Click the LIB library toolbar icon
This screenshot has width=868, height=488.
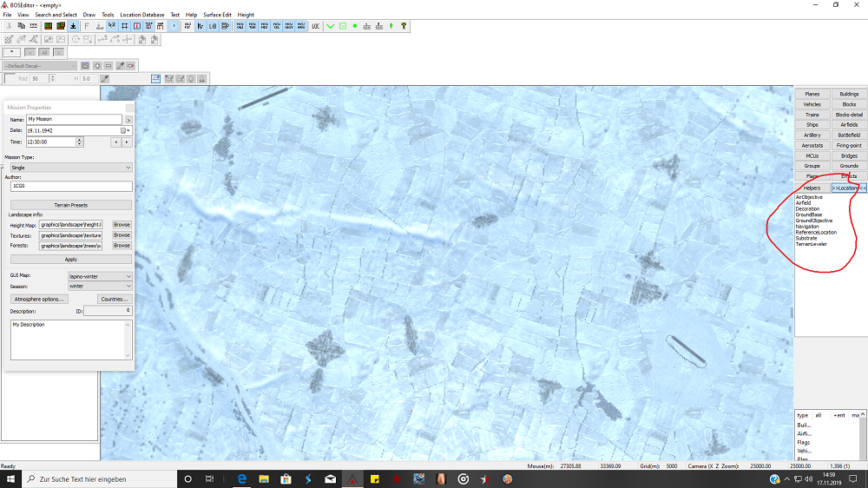pyautogui.click(x=213, y=26)
